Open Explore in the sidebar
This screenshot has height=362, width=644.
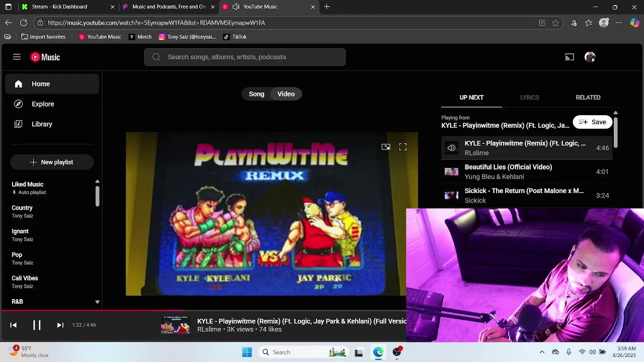52,104
